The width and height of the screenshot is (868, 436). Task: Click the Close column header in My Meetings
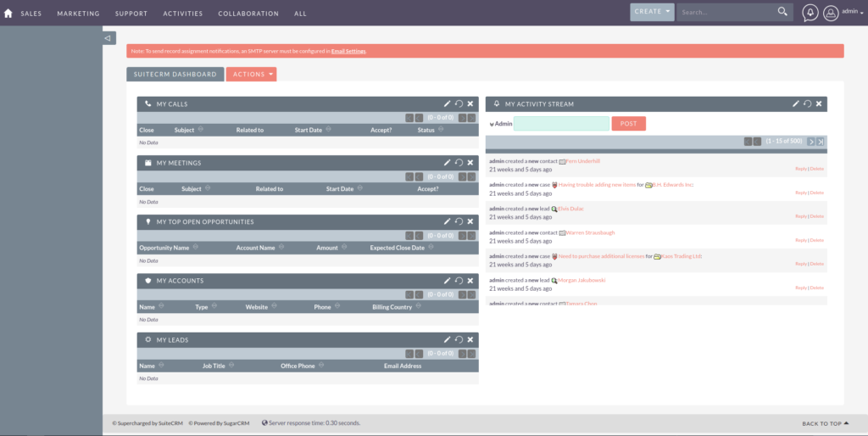pyautogui.click(x=147, y=189)
